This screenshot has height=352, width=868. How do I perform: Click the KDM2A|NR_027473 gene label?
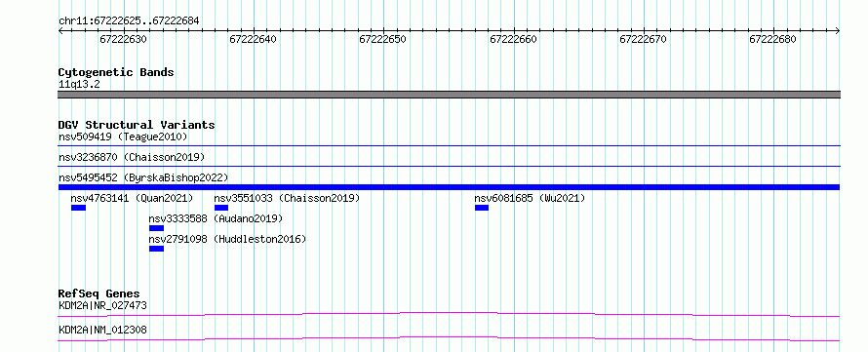[x=102, y=305]
